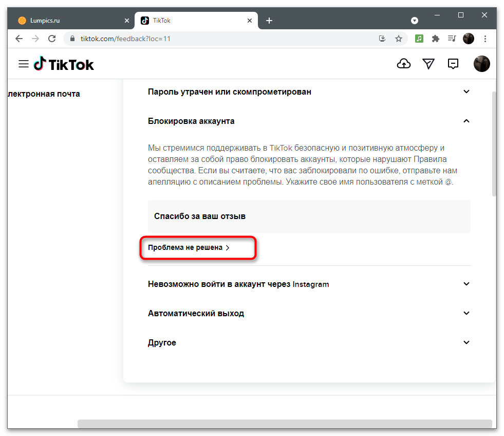Click the page vertical scrollbar

coord(494,144)
